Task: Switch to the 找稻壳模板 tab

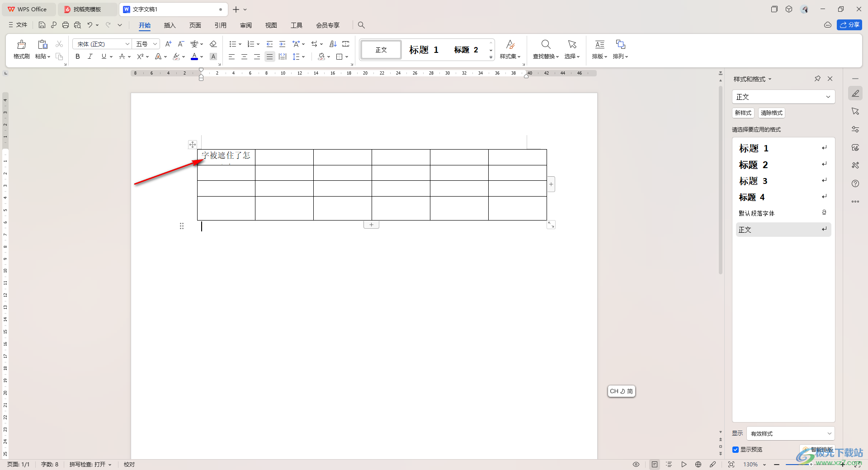Action: [x=87, y=9]
